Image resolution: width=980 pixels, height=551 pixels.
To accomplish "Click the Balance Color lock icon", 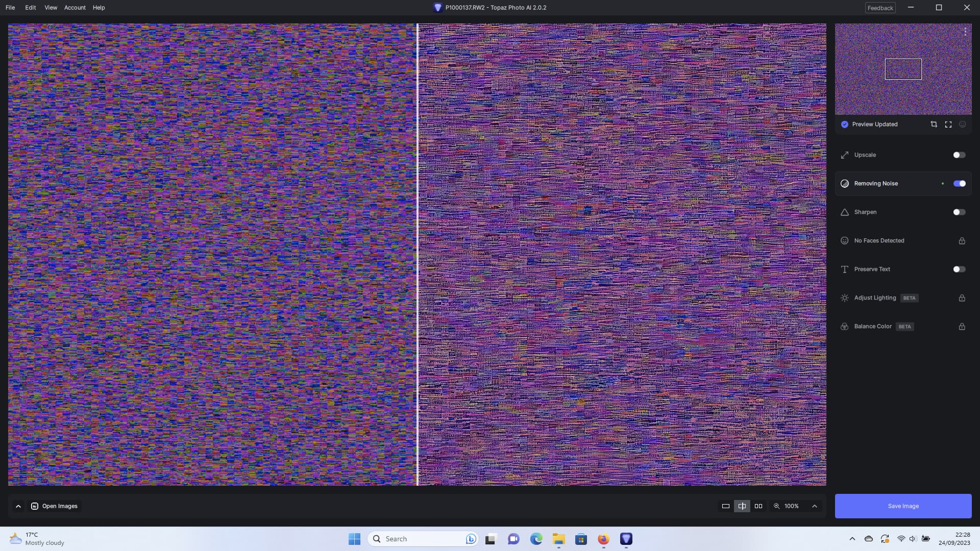I will pos(962,327).
